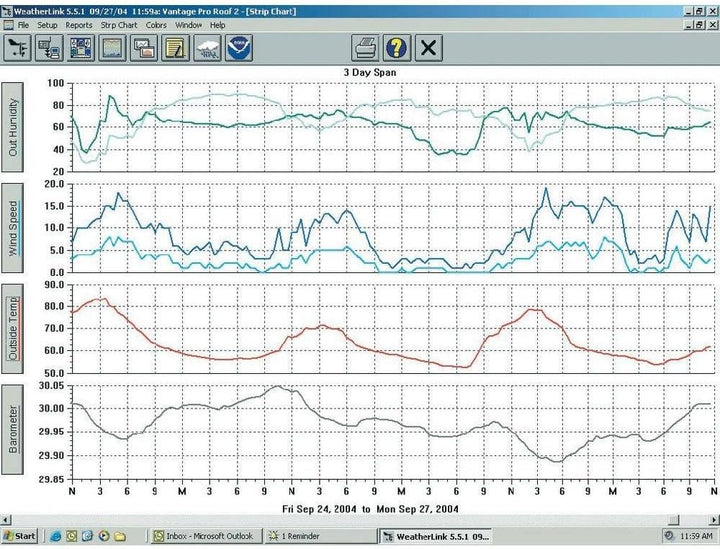Open the Colors menu
Viewport: 720px width, 549px height.
tap(156, 25)
